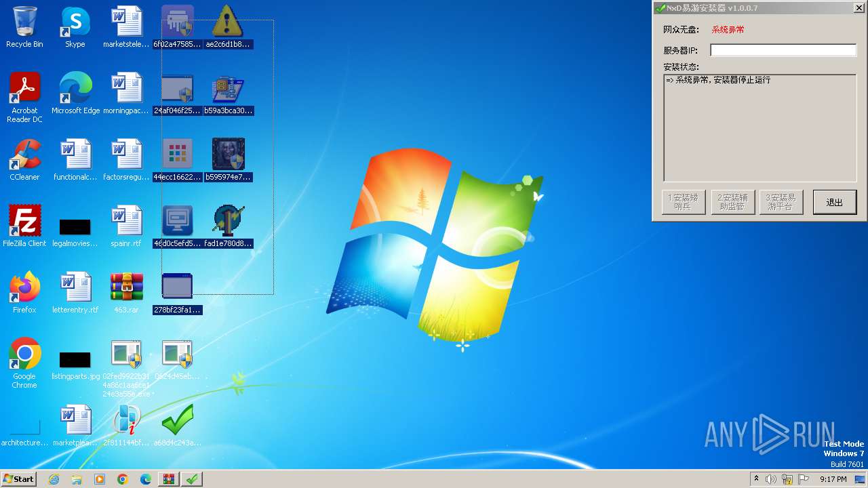The width and height of the screenshot is (868, 488).
Task: Select the legalmovies black thumbnail file
Action: tap(75, 230)
